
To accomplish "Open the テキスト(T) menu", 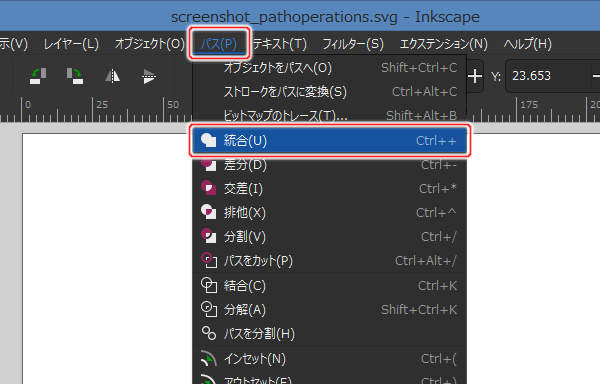I will click(279, 44).
